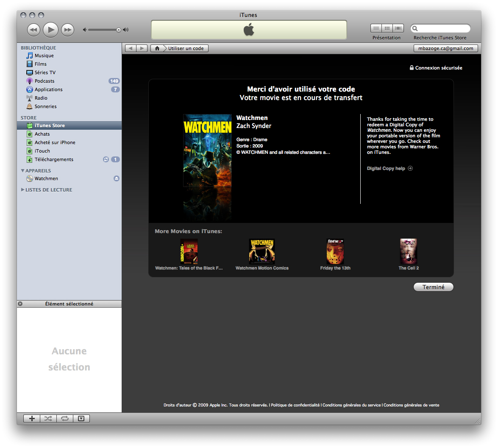Screen dimensions: 498x448
Task: Open the iTunes Store home icon
Action: 157,48
